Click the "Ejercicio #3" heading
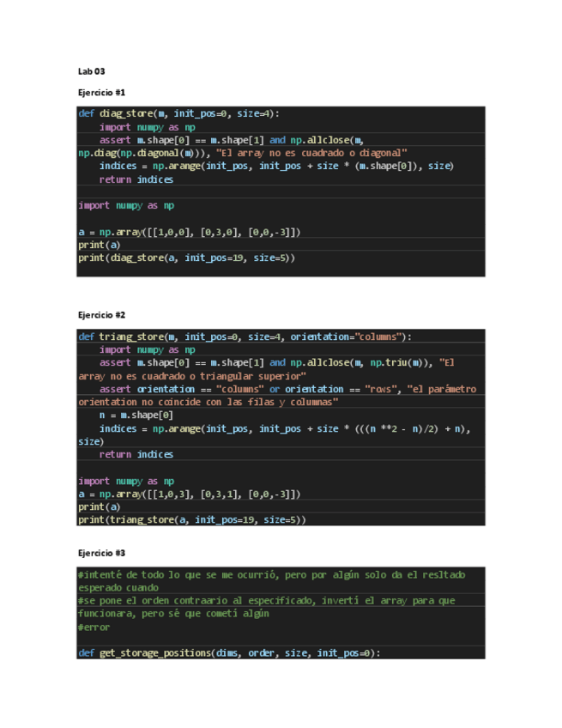 click(101, 553)
